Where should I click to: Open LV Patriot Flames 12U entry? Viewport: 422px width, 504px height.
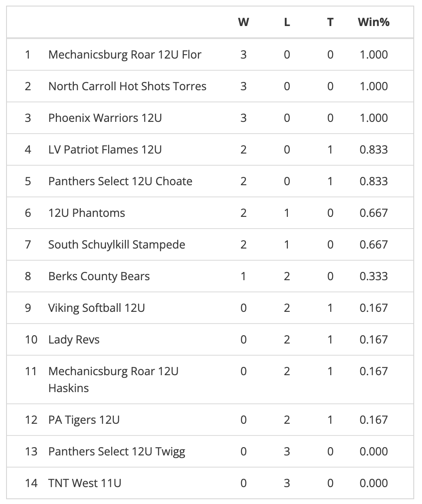pyautogui.click(x=105, y=150)
